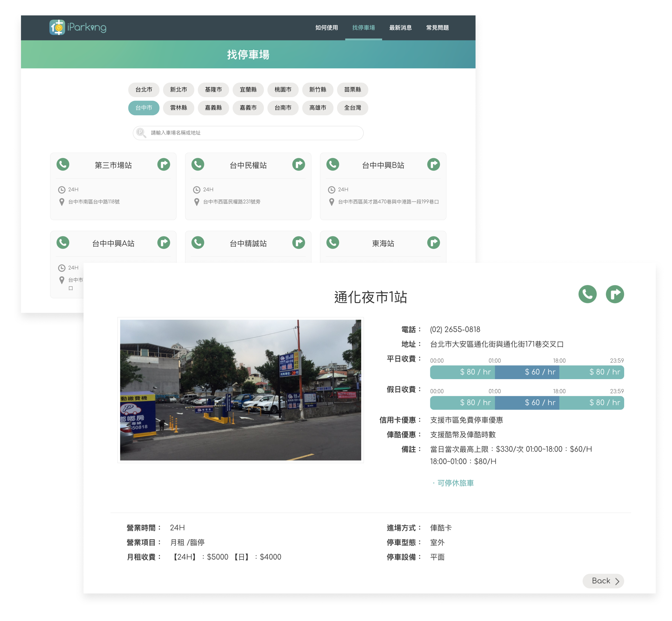672x621 pixels.
Task: Toggle the 台中市 selected filter
Action: [x=144, y=108]
